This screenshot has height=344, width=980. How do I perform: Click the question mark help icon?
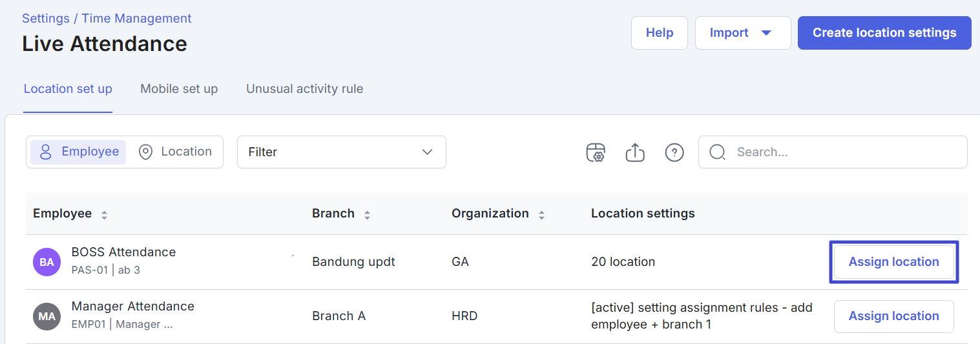pyautogui.click(x=674, y=152)
